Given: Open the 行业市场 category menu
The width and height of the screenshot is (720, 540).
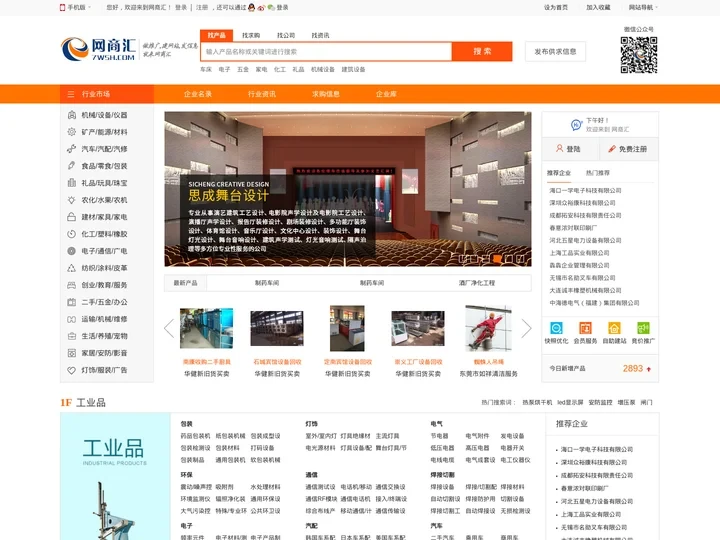Looking at the screenshot, I should [107, 94].
